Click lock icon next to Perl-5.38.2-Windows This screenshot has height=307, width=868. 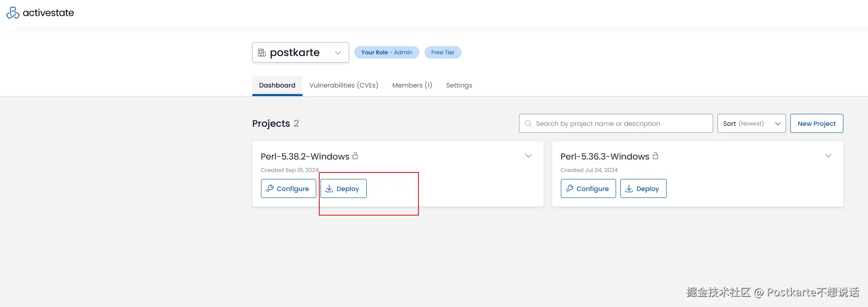355,156
